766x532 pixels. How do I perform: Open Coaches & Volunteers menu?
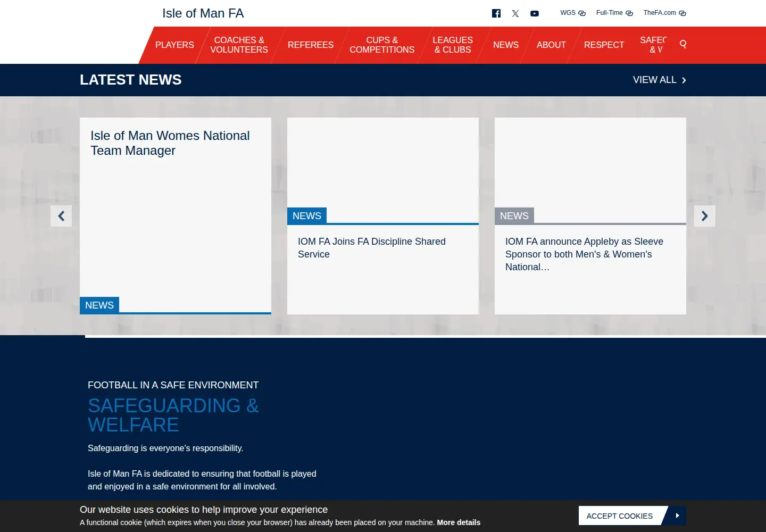pos(239,45)
